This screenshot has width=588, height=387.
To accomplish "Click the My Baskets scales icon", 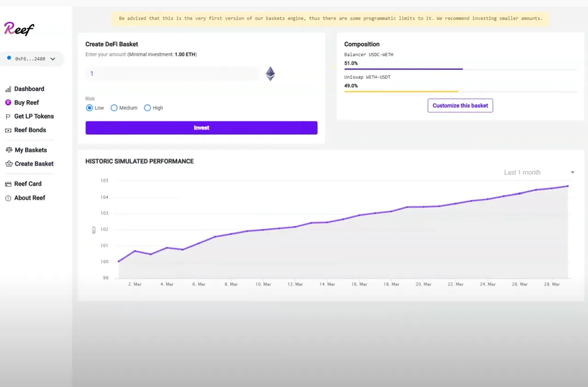I will coord(9,150).
